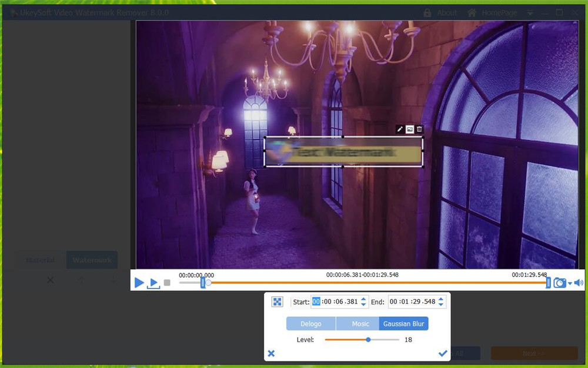
Task: Switch to the Material tab
Action: [39, 260]
